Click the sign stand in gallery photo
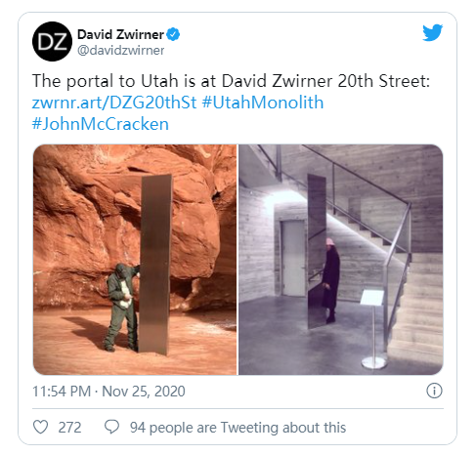476x455 pixels. pyautogui.click(x=373, y=329)
